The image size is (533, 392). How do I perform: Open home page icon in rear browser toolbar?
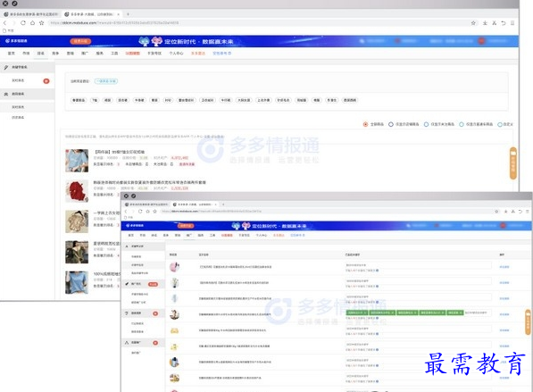[32, 23]
